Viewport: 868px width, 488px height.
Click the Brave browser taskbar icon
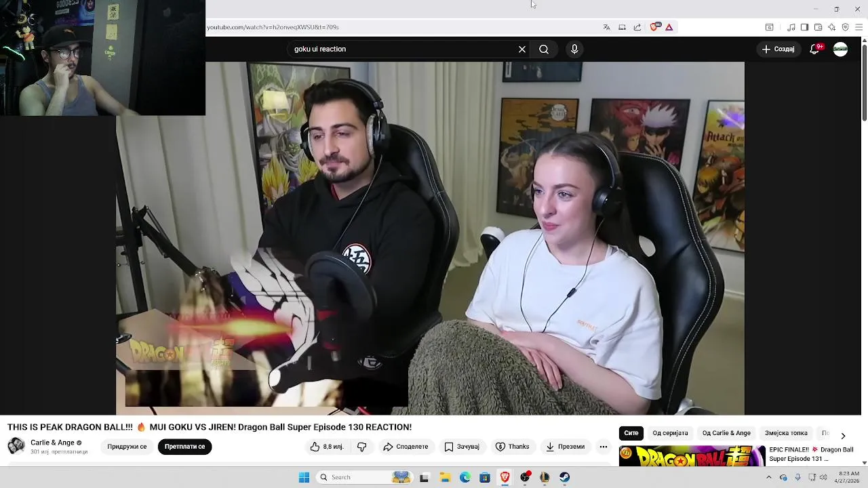[505, 477]
